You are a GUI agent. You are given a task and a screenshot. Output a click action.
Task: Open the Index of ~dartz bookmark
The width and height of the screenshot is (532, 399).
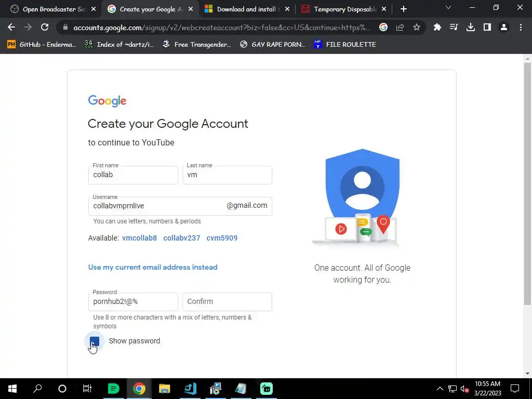click(x=119, y=45)
